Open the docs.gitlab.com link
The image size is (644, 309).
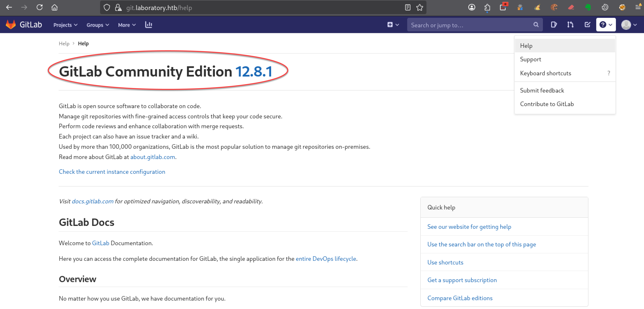click(x=92, y=201)
